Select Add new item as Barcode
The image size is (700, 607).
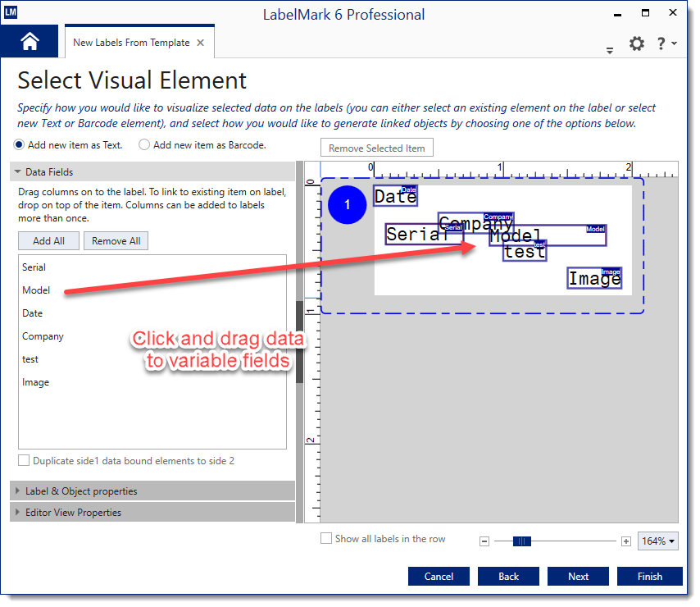click(144, 145)
